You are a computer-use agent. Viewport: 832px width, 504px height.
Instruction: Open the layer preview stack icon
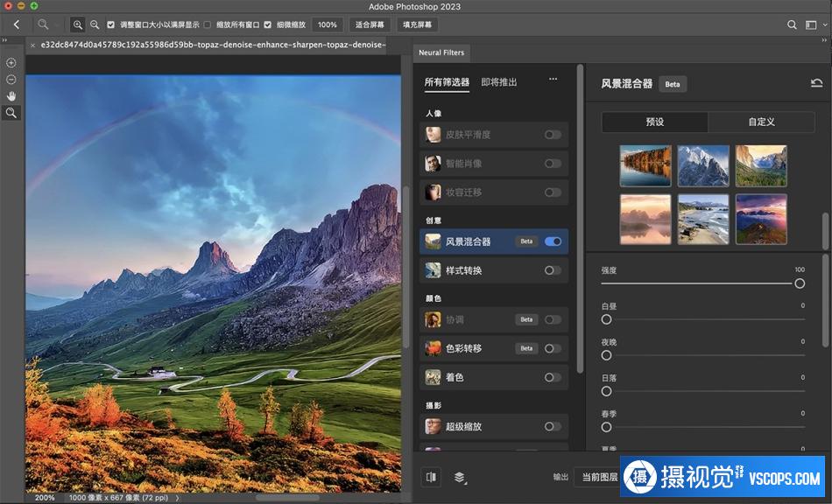(460, 478)
